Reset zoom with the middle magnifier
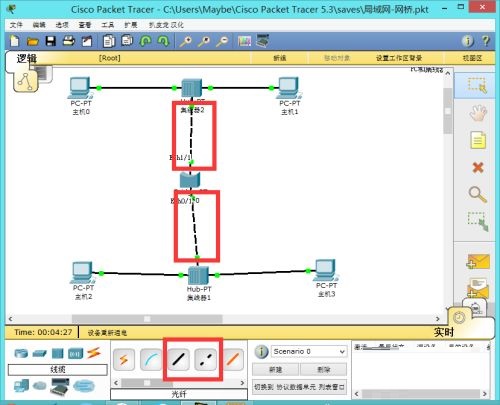The image size is (500, 405). click(x=204, y=41)
